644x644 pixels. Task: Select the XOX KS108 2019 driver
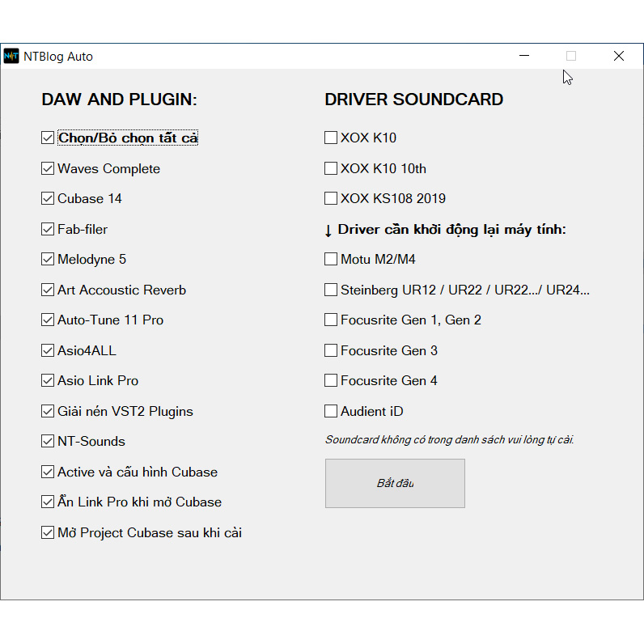click(331, 199)
